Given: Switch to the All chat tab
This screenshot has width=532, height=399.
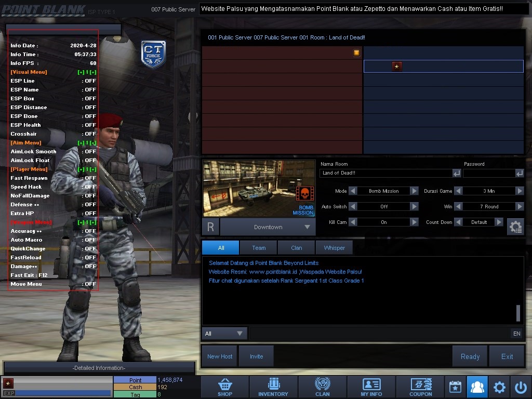Looking at the screenshot, I should click(221, 248).
